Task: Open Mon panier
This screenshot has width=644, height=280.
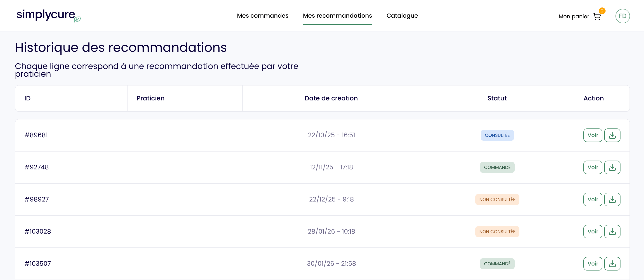Action: click(573, 16)
